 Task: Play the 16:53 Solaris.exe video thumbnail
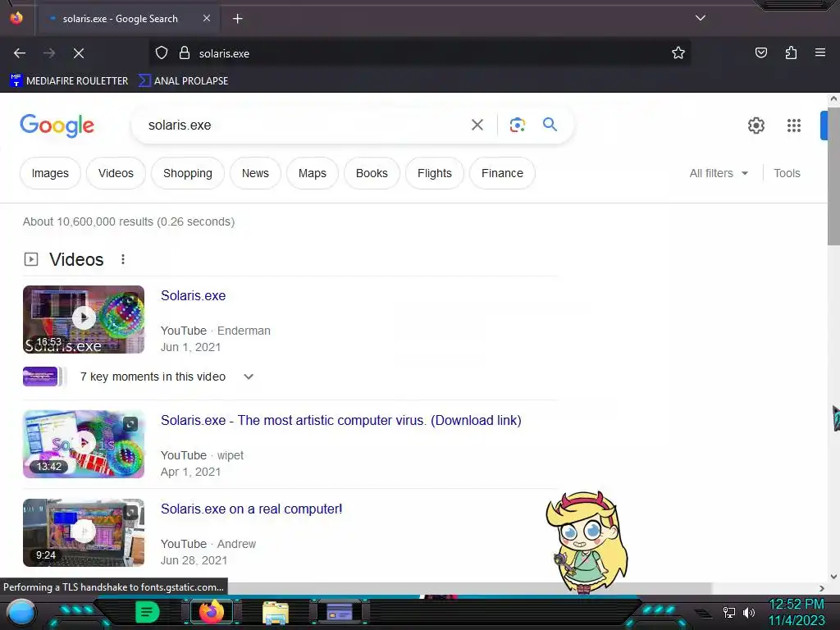point(84,319)
